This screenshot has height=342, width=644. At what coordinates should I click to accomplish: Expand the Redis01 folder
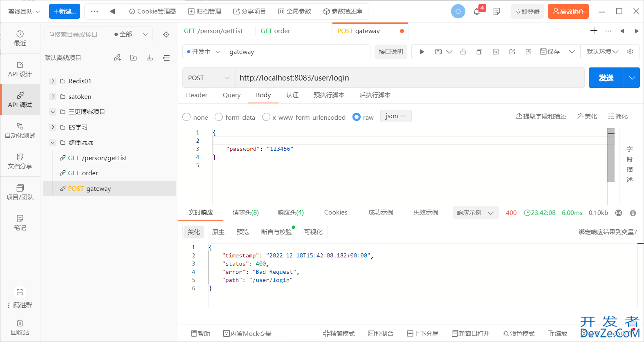pos(53,81)
